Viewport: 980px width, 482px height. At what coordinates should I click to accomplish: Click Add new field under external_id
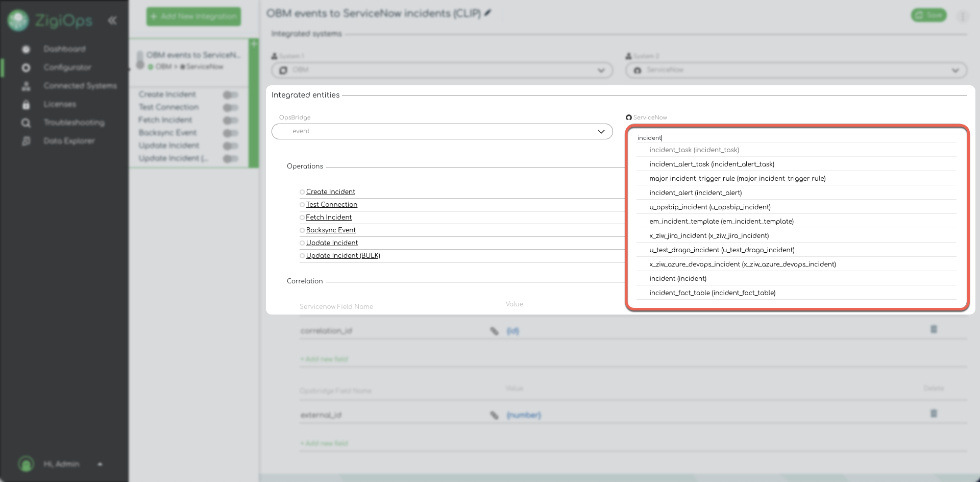[325, 444]
